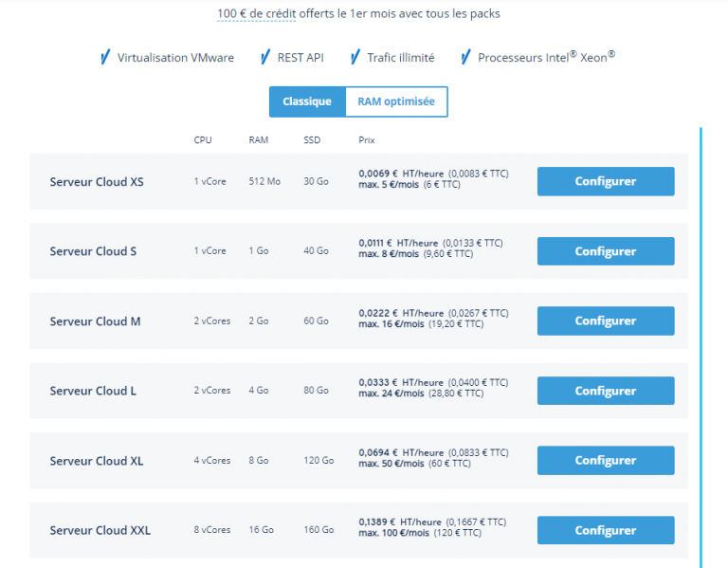This screenshot has width=728, height=568.
Task: Hit Configurer for Serveur Cloud XL
Action: point(605,460)
